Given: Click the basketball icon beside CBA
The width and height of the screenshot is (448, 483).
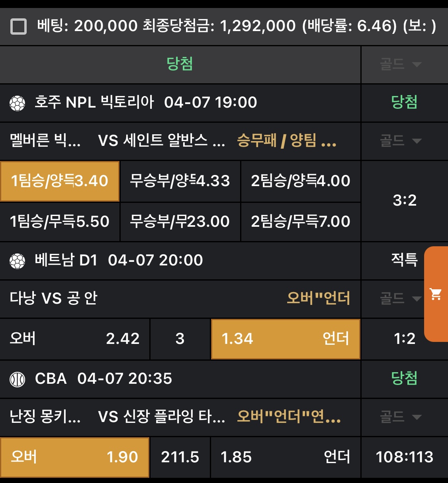Looking at the screenshot, I should (x=18, y=379).
